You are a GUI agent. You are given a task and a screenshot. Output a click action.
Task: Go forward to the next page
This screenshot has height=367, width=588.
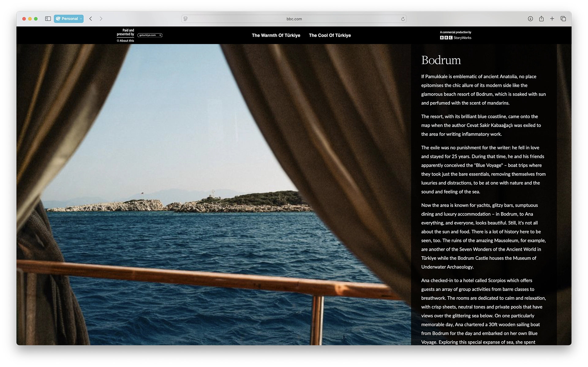[101, 19]
